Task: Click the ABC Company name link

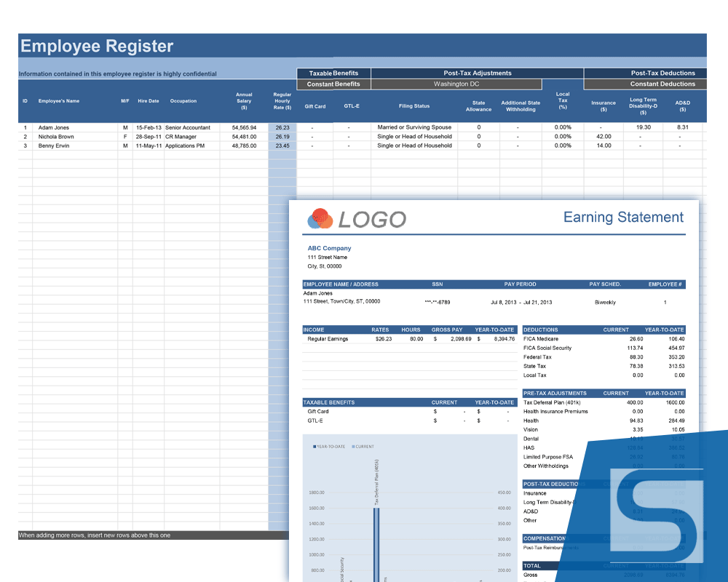Action: 329,248
